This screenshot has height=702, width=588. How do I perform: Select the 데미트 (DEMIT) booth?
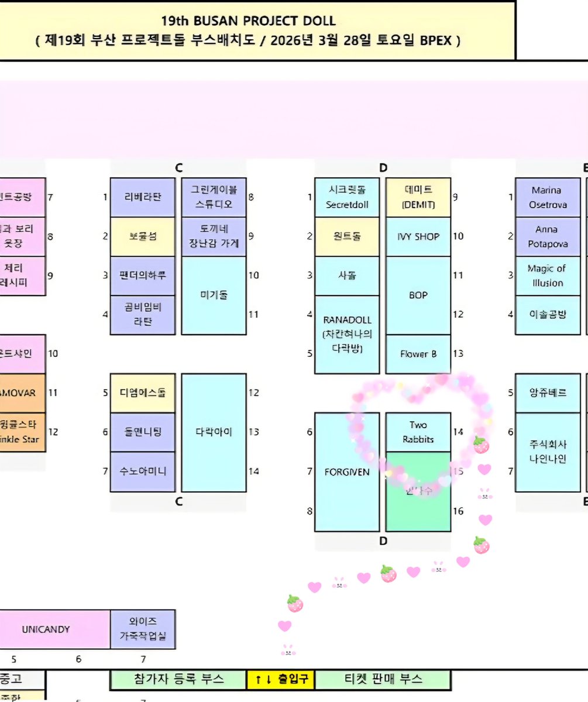coord(418,197)
